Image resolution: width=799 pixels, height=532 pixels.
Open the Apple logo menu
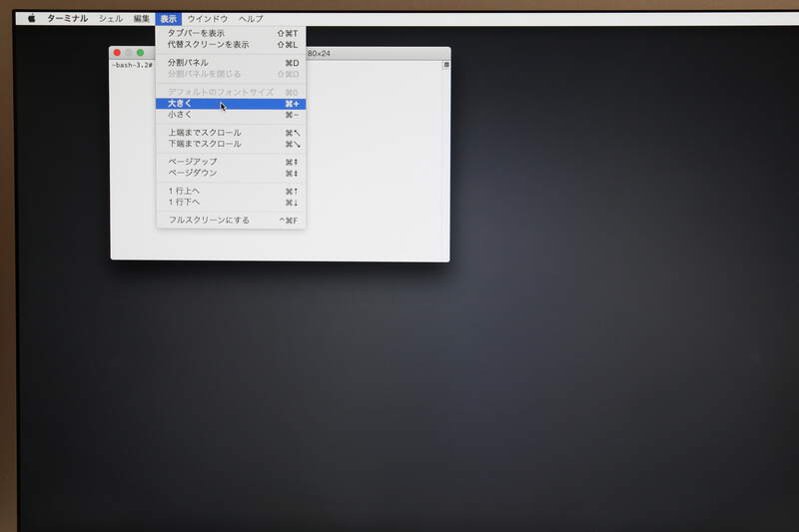click(x=31, y=18)
